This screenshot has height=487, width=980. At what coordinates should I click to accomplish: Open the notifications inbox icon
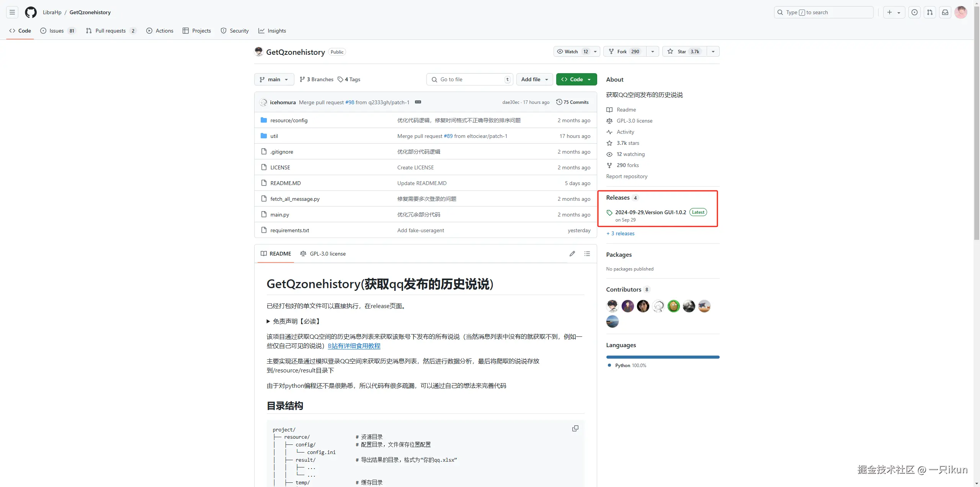point(945,12)
